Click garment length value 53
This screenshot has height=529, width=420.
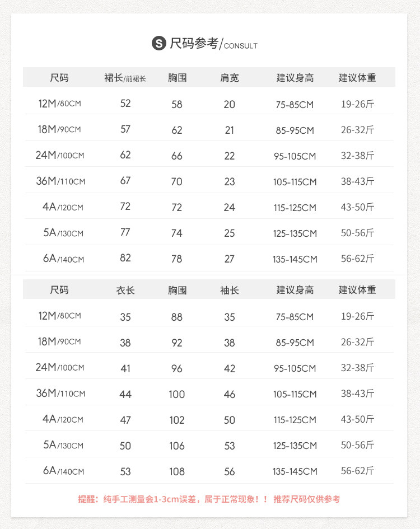point(125,471)
